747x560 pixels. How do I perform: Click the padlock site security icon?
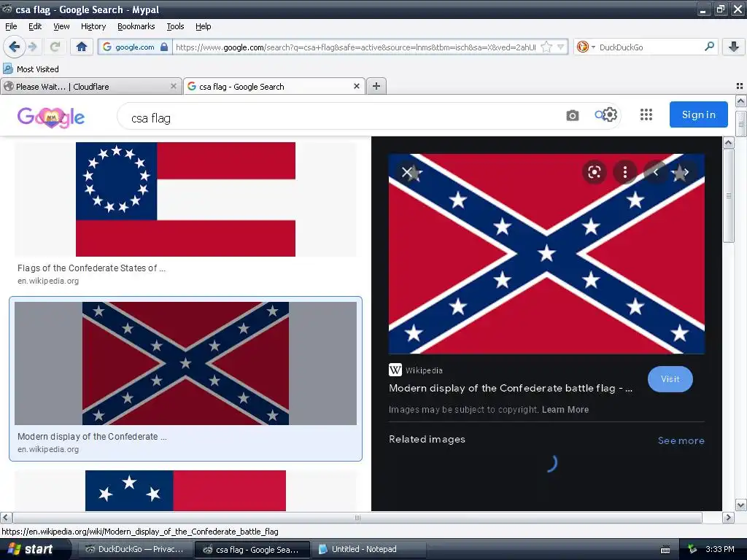click(x=164, y=47)
